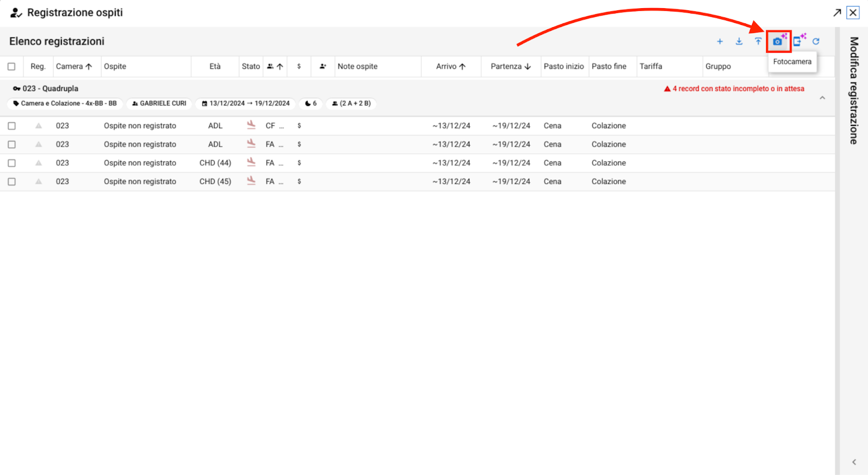
Task: Sort by the Partenza column
Action: tap(510, 67)
